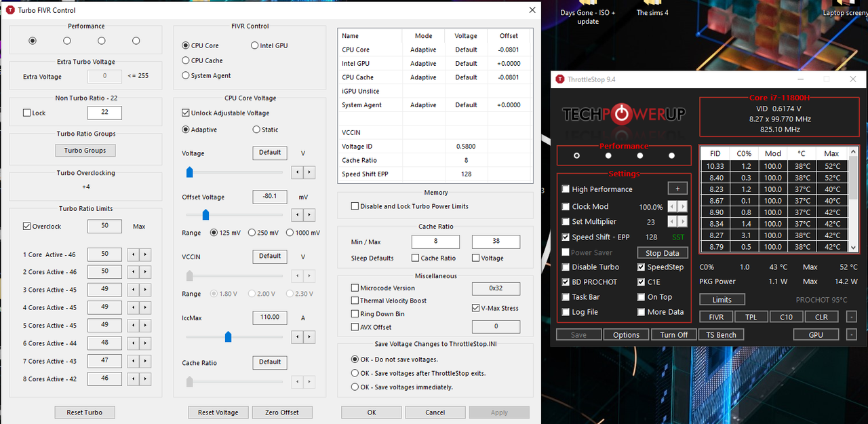This screenshot has height=424, width=868.
Task: Open ThrottleStop Options
Action: [x=626, y=334]
